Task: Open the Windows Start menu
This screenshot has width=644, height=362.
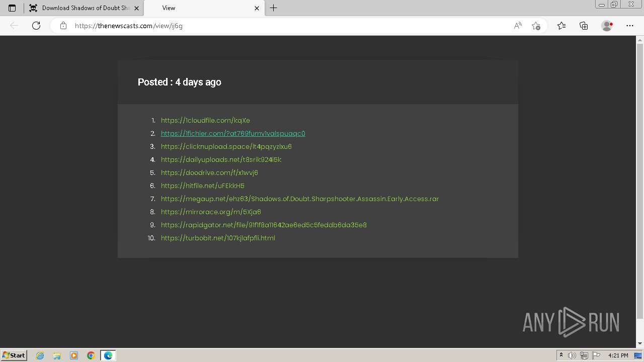Action: [x=14, y=355]
